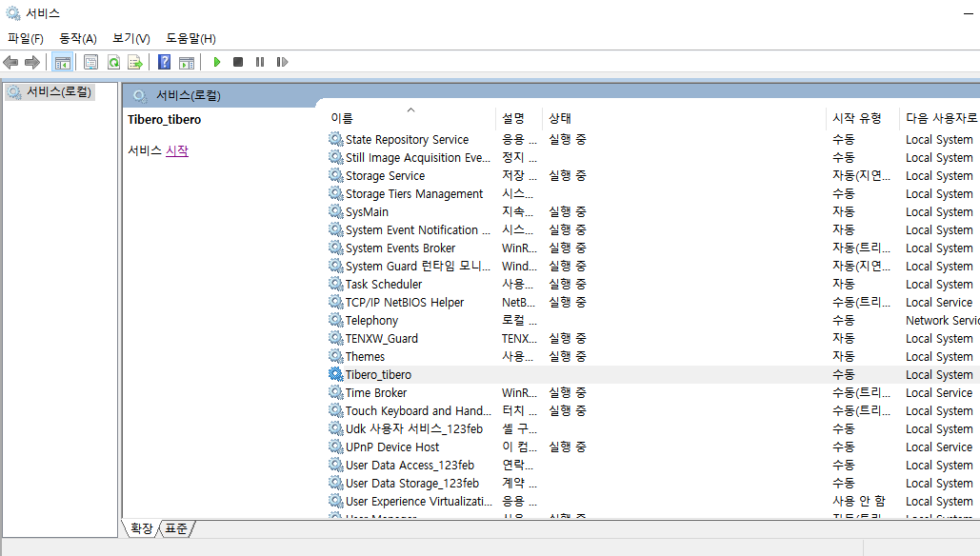Image resolution: width=980 pixels, height=556 pixels.
Task: Export the service list
Action: (x=136, y=62)
